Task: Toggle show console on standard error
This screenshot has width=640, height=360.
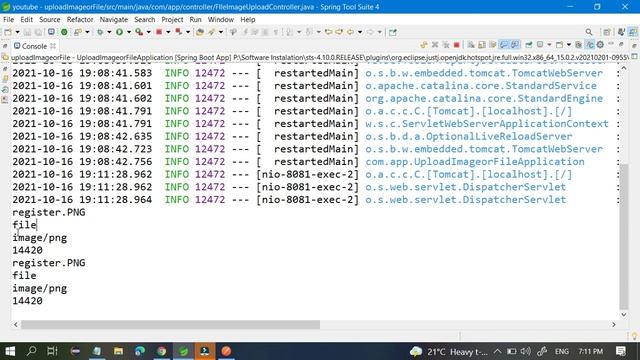Action: pyautogui.click(x=515, y=45)
